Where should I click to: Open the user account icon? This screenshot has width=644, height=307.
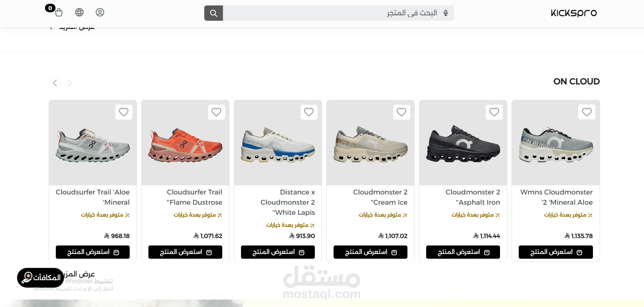(x=100, y=12)
